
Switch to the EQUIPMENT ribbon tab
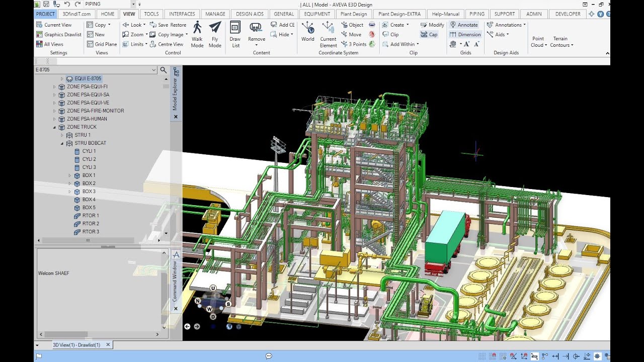click(317, 14)
